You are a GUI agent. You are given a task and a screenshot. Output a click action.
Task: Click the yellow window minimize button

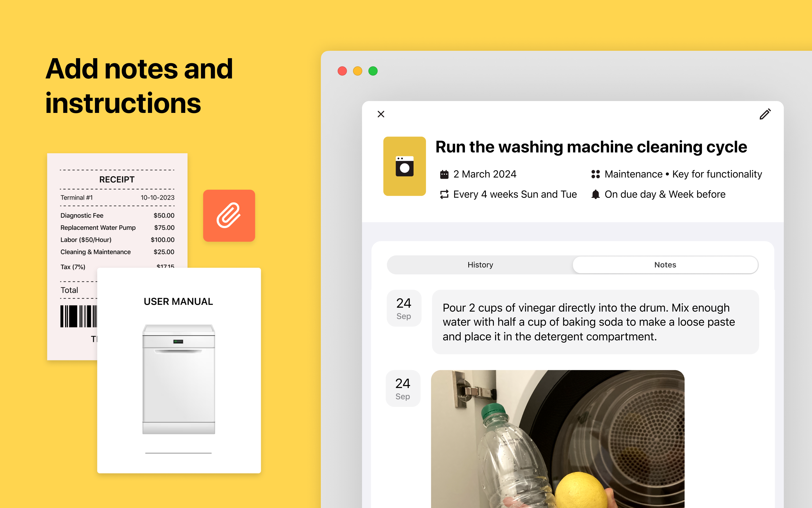click(358, 71)
